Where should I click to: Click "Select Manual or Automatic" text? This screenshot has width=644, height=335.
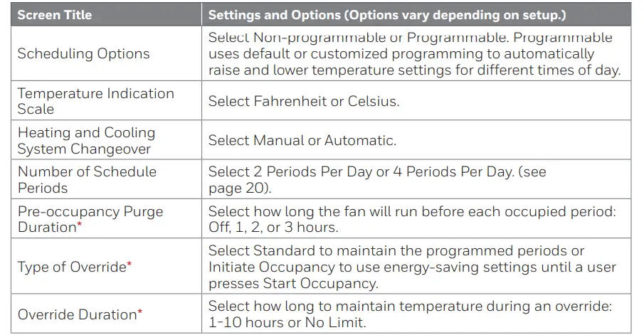302,141
